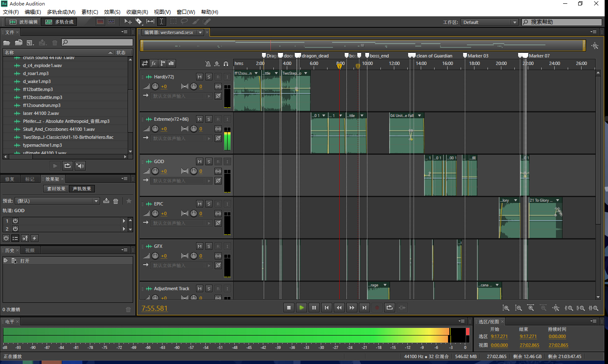Click the auto-play speaker icon in Files panel
This screenshot has width=608, height=364.
[x=80, y=166]
